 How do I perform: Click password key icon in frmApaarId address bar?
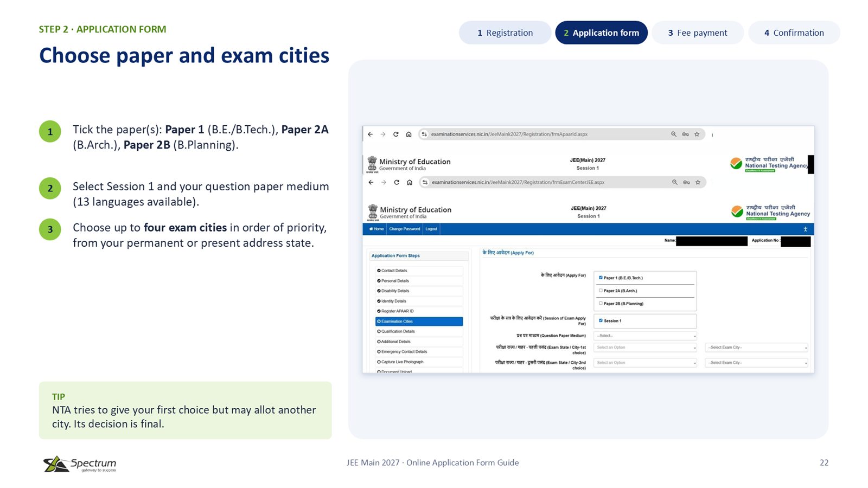pyautogui.click(x=686, y=134)
